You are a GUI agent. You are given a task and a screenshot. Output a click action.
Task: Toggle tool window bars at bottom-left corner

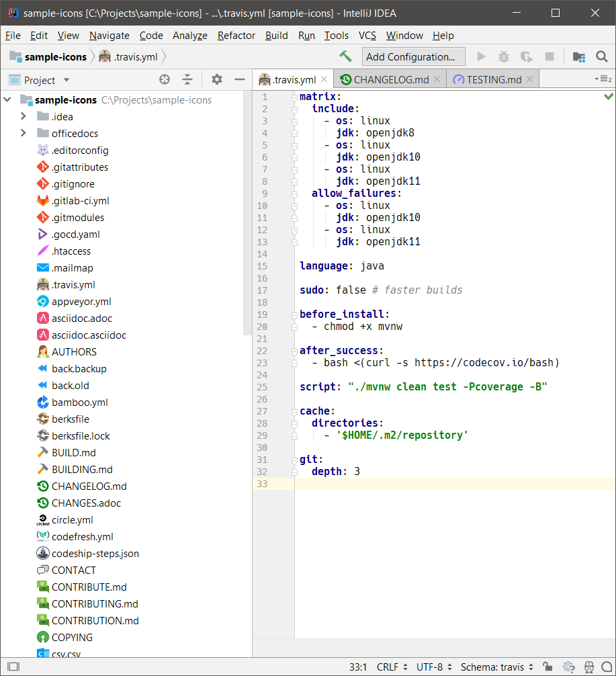pos(13,667)
